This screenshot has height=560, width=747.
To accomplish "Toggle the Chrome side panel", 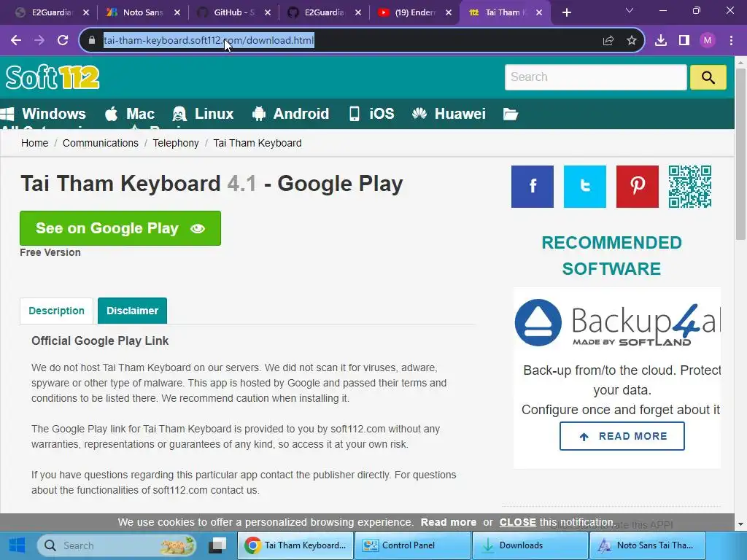I will coord(684,41).
